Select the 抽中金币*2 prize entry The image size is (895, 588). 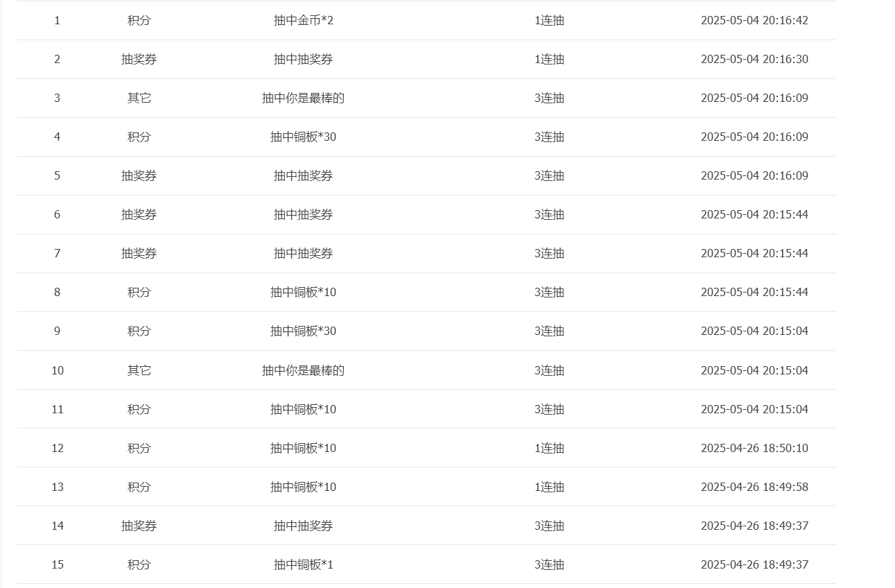point(303,21)
